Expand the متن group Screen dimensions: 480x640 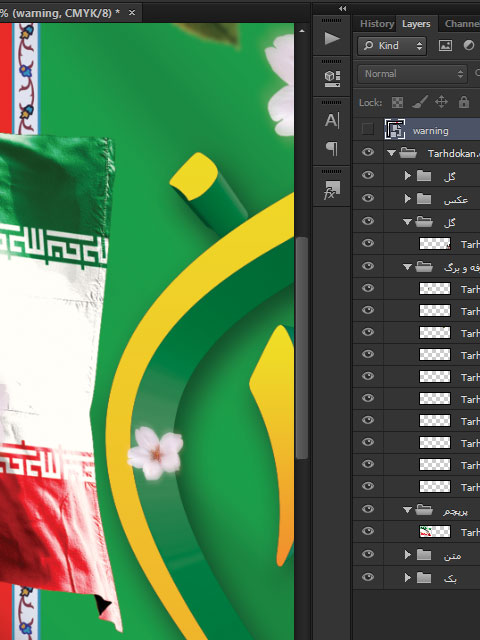407,554
